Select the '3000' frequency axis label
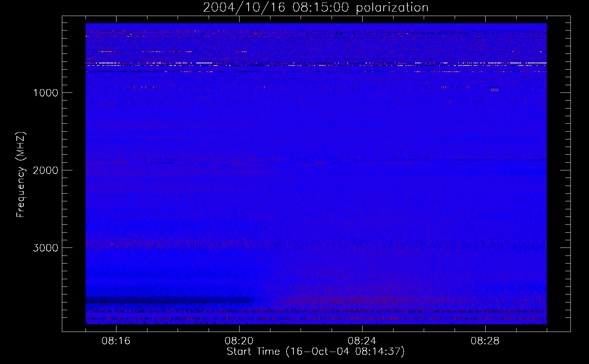This screenshot has height=364, width=589. 46,248
